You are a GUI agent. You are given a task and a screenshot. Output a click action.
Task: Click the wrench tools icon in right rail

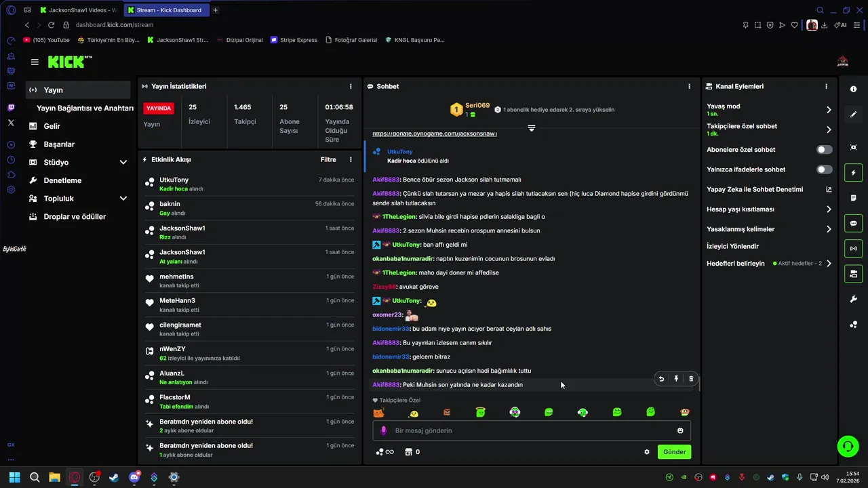(853, 299)
